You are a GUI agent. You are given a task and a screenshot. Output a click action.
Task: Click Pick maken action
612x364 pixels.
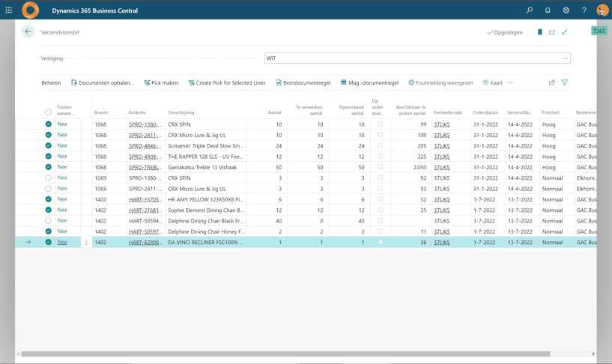click(161, 82)
